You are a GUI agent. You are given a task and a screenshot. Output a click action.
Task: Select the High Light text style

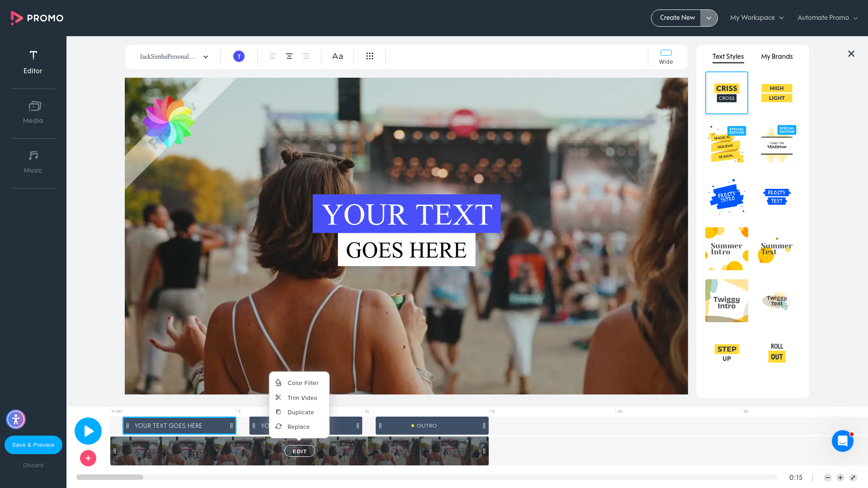coord(777,93)
